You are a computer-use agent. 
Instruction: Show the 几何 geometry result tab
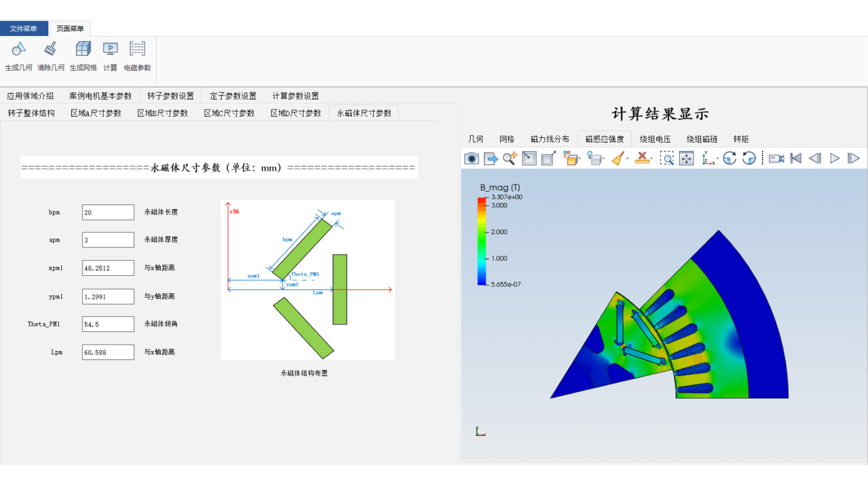point(476,139)
